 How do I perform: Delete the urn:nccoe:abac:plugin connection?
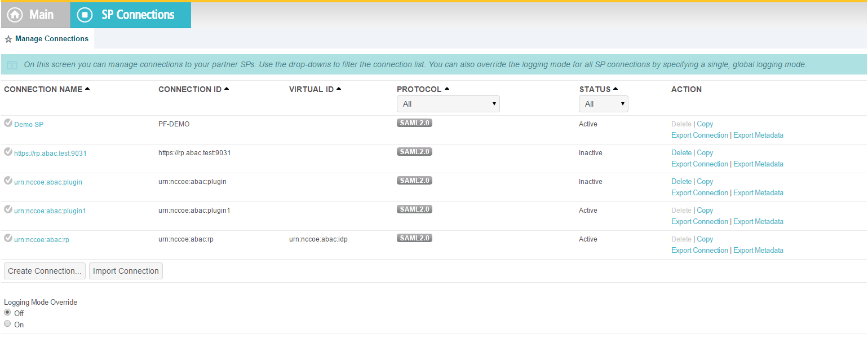point(681,182)
